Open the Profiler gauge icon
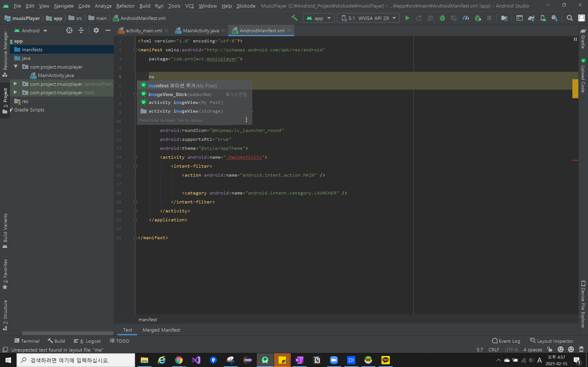The width and height of the screenshot is (588, 367). (466, 18)
